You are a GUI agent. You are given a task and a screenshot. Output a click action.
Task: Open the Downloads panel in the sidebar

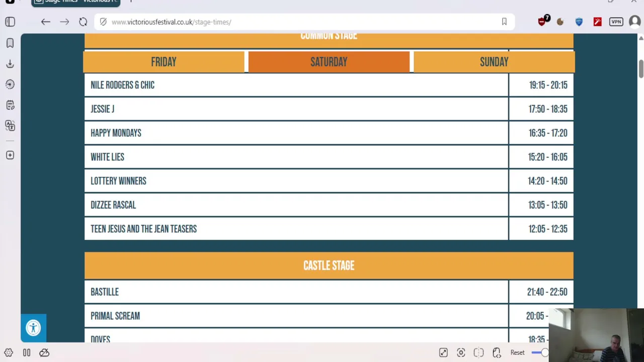10,64
